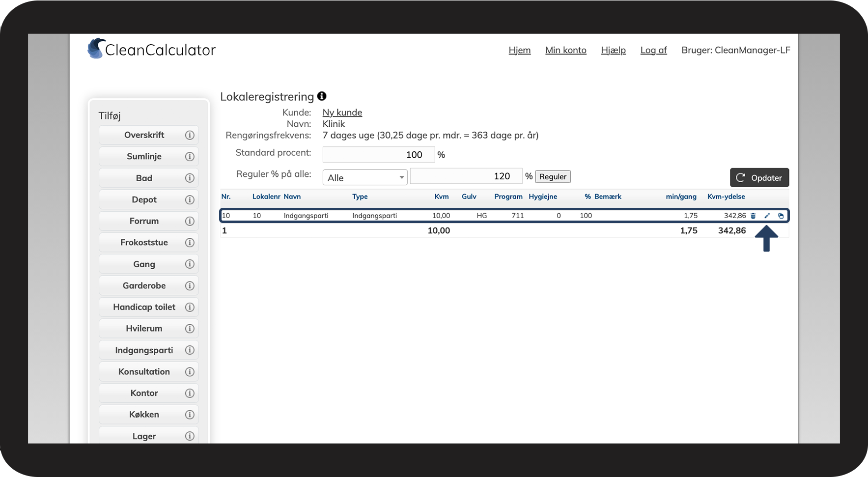Open Hjælp in the top navigation

click(614, 50)
